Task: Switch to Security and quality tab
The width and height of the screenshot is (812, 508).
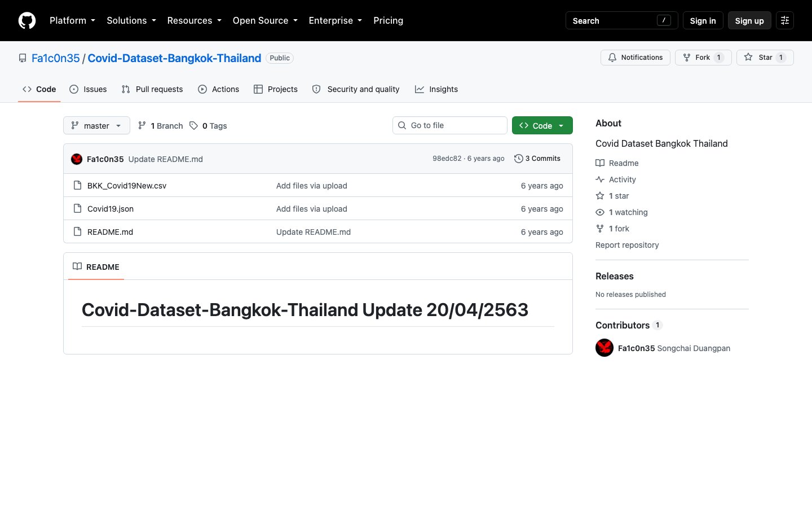Action: coord(356,89)
